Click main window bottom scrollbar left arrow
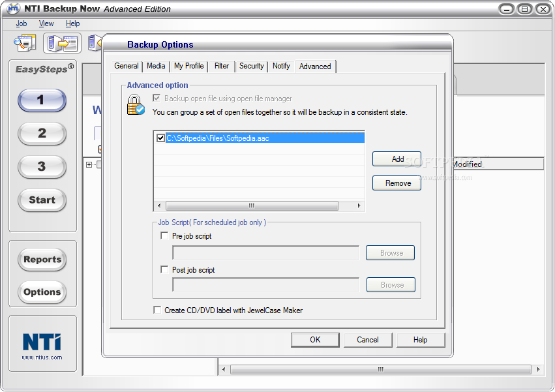The height and width of the screenshot is (392, 555). tap(223, 369)
